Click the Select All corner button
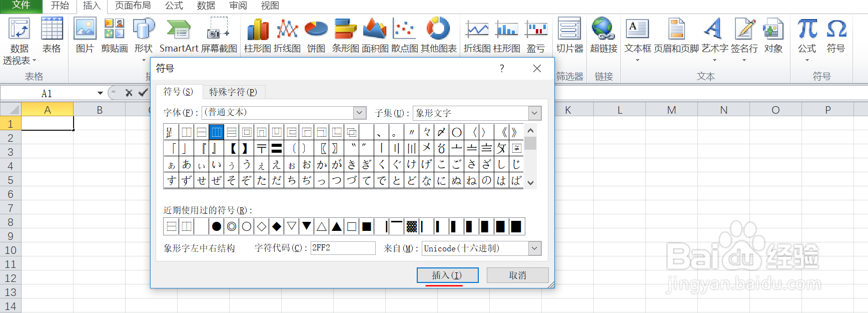The width and height of the screenshot is (868, 313). pos(11,109)
